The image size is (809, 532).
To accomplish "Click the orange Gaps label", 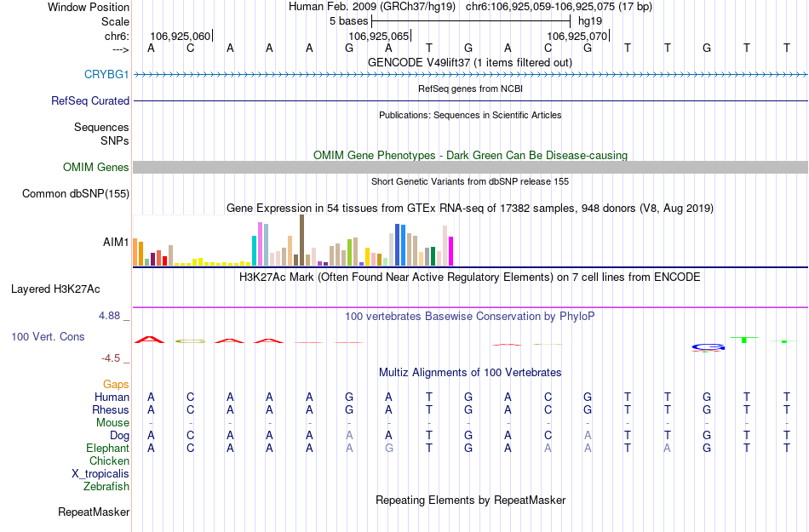I will 116,385.
